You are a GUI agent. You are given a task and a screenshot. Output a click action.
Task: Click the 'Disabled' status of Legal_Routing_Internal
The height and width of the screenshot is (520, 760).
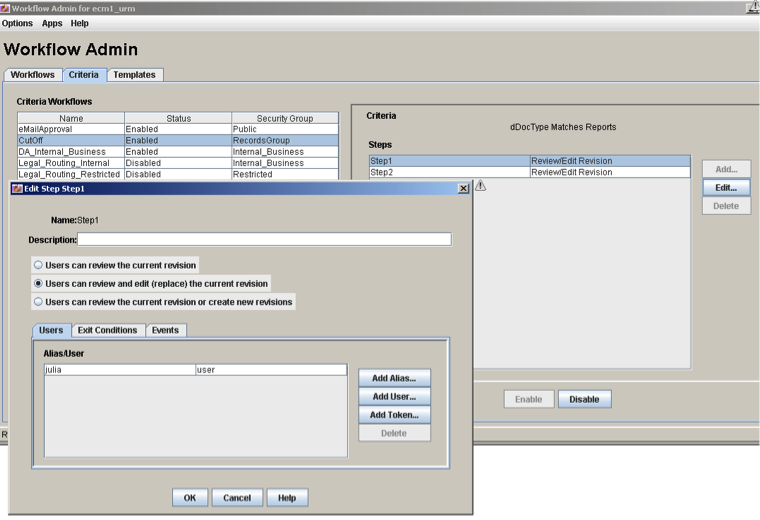(x=178, y=163)
